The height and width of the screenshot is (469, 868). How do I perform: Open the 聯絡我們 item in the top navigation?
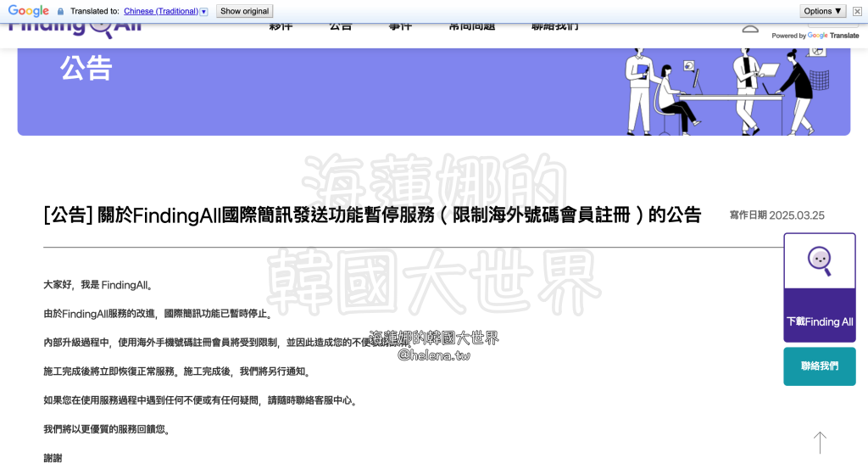click(554, 27)
